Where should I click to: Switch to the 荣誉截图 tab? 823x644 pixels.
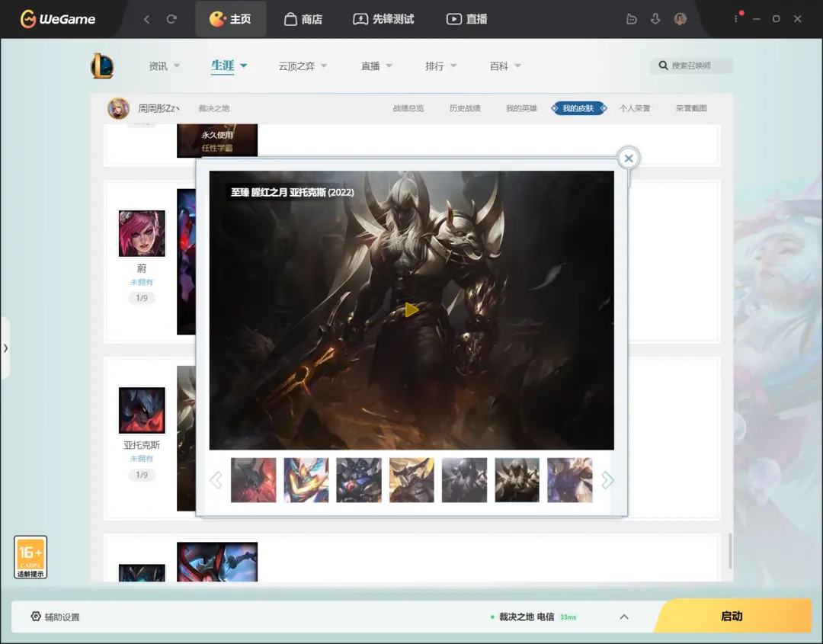pos(691,109)
